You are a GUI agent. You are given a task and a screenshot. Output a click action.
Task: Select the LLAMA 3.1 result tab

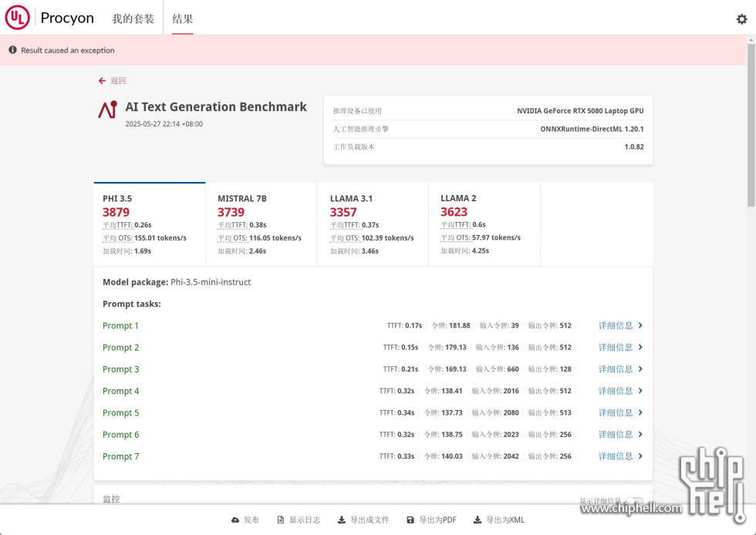pos(373,224)
